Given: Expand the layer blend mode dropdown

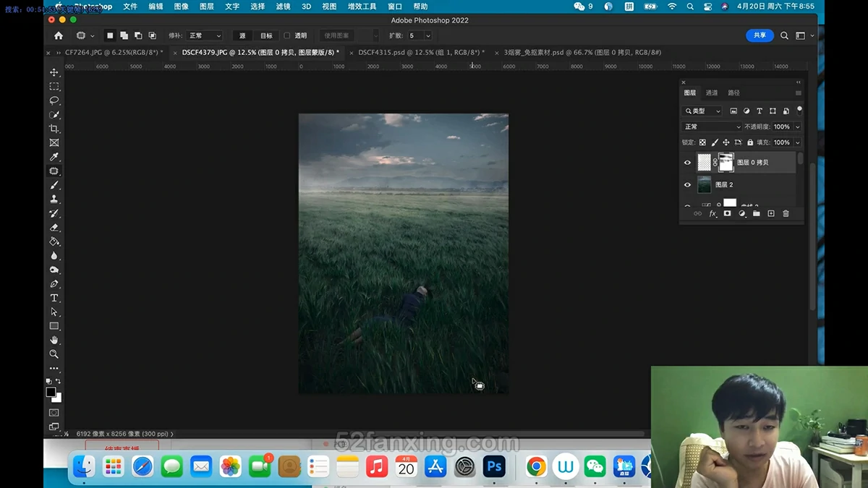Looking at the screenshot, I should [x=712, y=127].
